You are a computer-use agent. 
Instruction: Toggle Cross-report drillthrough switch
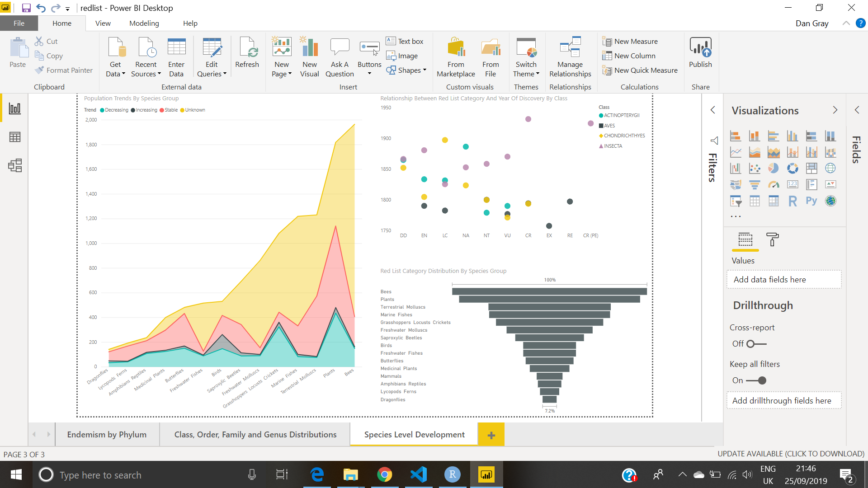756,344
